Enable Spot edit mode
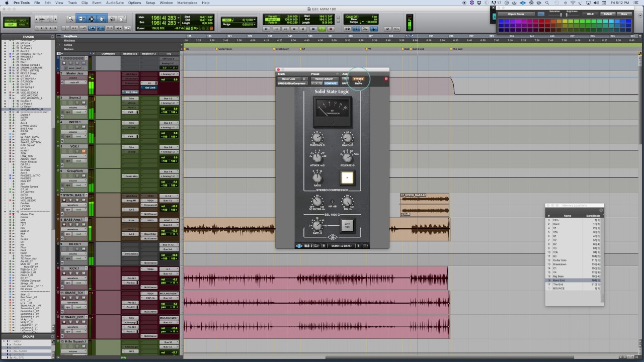644x362 pixels. (x=23, y=20)
